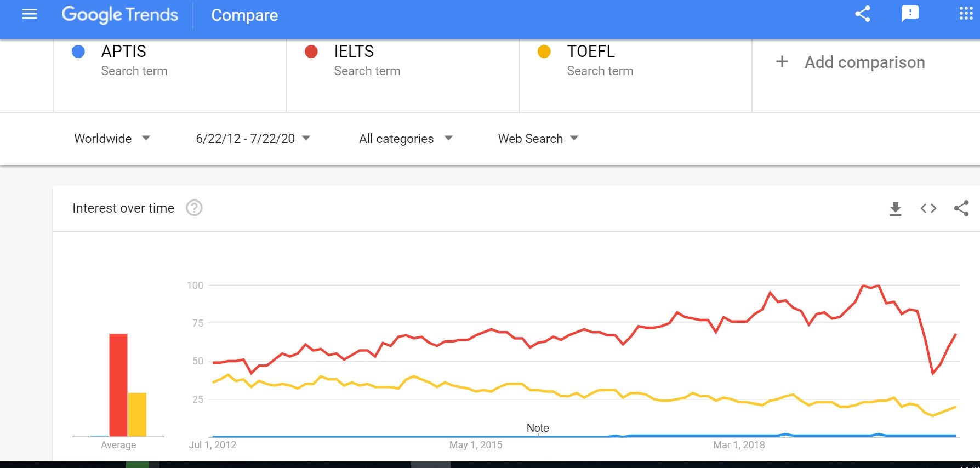
Task: Open the Google apps grid
Action: pyautogui.click(x=966, y=14)
